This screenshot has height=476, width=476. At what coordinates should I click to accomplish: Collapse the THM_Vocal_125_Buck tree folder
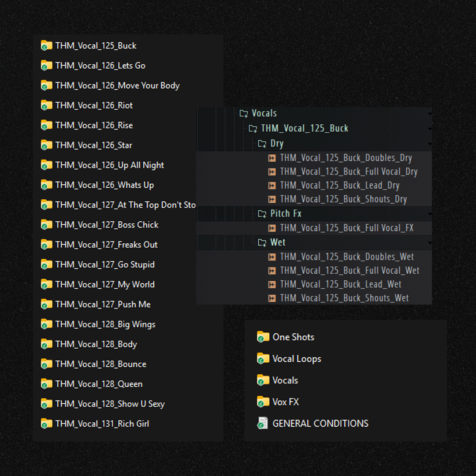coord(253,129)
